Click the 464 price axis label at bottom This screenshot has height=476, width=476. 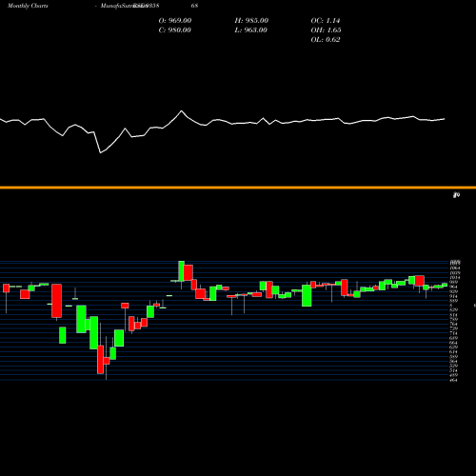click(453, 380)
